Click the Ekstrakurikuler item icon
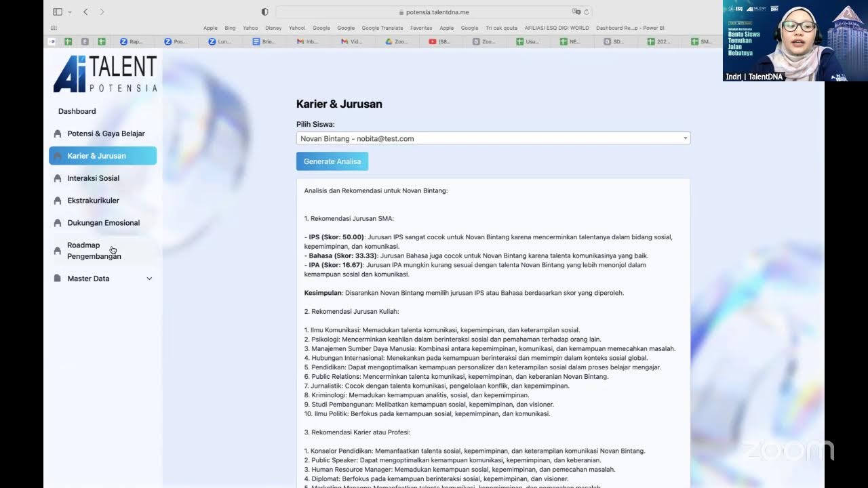The image size is (868, 488). point(57,201)
